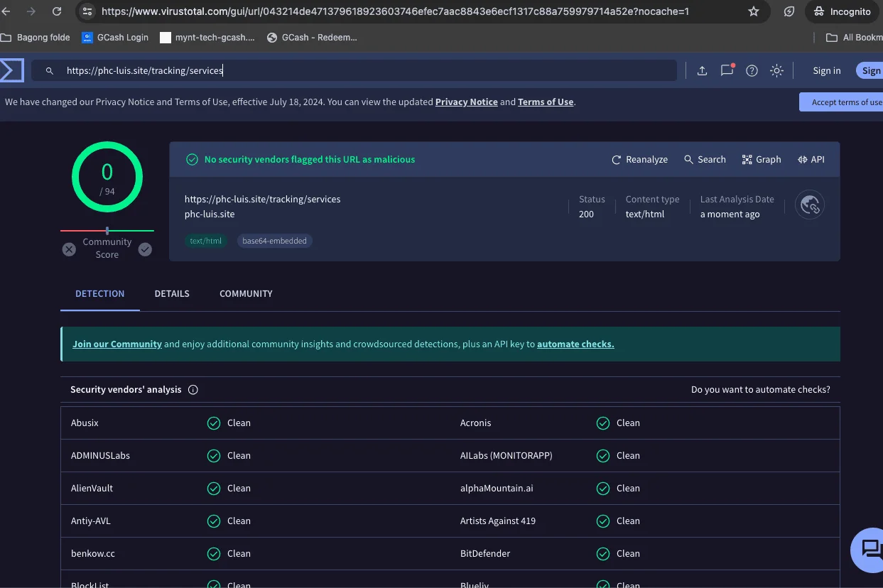The width and height of the screenshot is (883, 588).
Task: Bookmark this page with the star icon
Action: pos(754,11)
